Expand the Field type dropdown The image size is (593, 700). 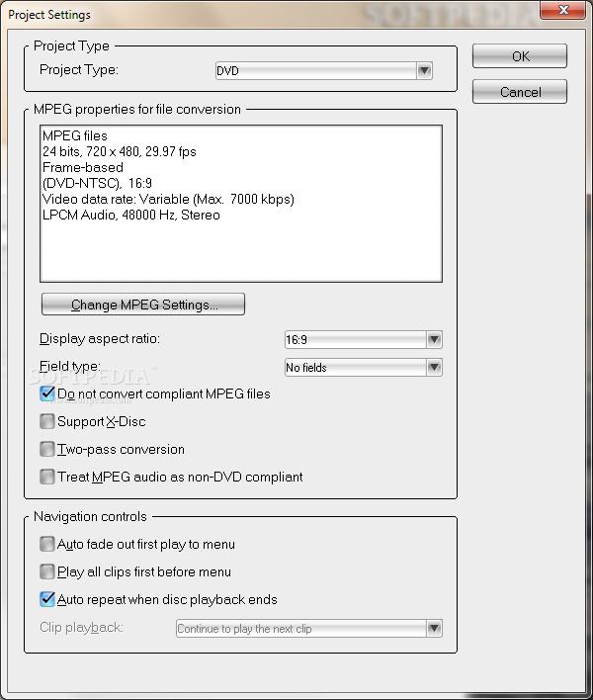363,368
